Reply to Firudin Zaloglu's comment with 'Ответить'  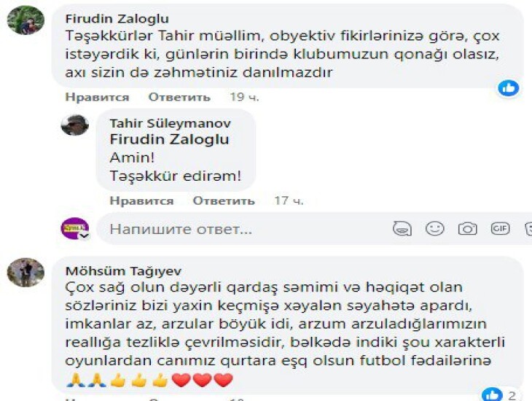(x=179, y=97)
